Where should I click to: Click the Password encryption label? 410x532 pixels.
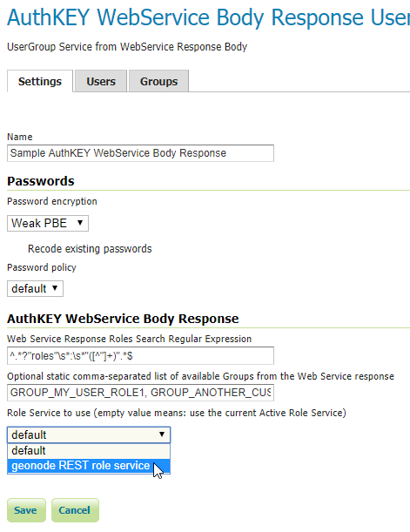[x=52, y=201]
